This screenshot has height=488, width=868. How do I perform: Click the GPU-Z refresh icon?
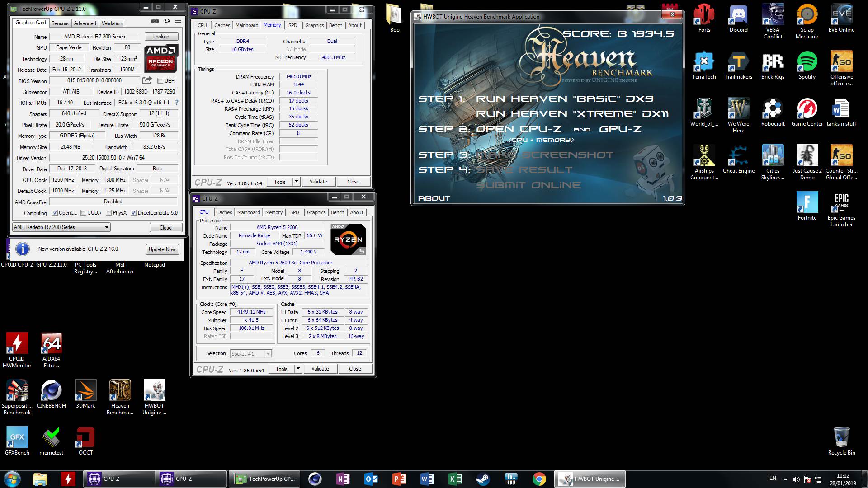pyautogui.click(x=167, y=21)
